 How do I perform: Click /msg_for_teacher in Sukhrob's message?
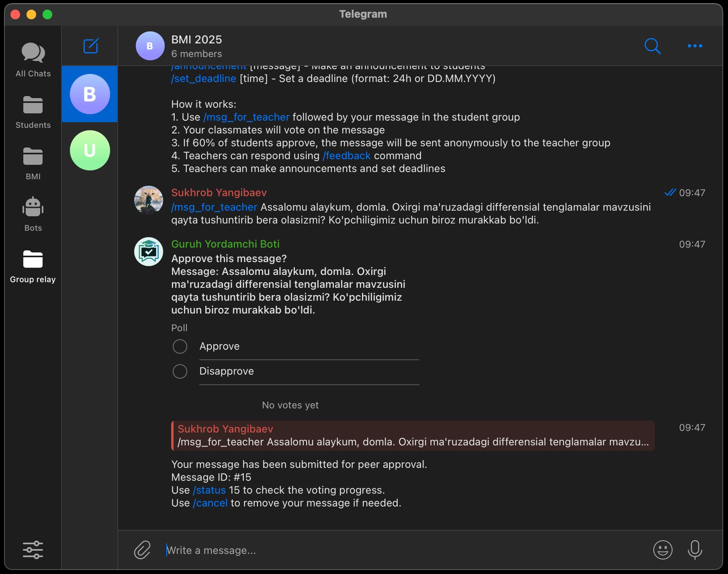pyautogui.click(x=214, y=207)
